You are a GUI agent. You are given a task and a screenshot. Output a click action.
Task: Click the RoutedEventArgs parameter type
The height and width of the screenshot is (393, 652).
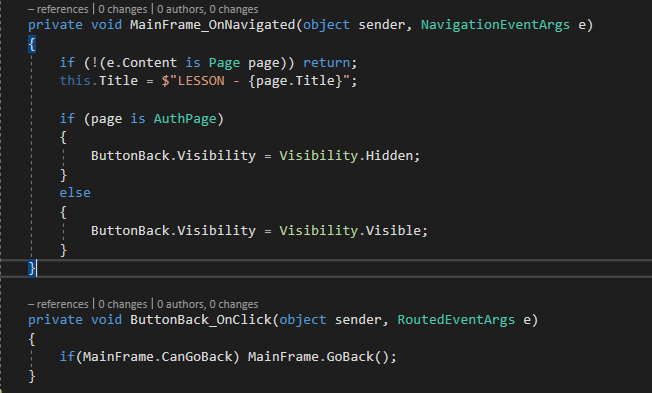(x=456, y=320)
